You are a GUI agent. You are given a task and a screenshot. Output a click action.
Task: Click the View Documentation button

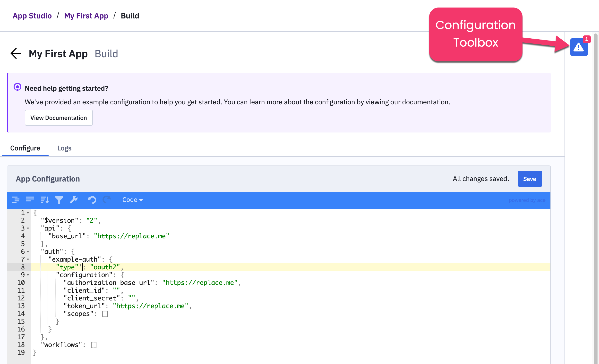point(59,118)
